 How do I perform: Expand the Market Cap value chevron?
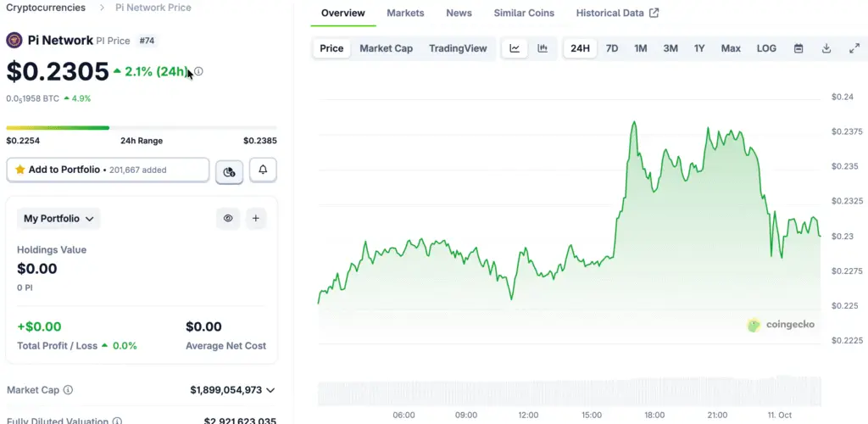click(270, 390)
